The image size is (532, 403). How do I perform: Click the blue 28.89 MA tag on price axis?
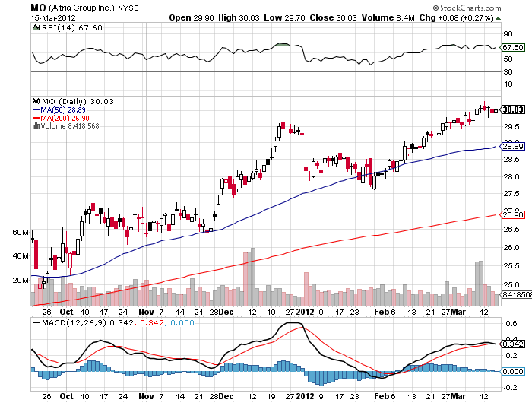[513, 147]
